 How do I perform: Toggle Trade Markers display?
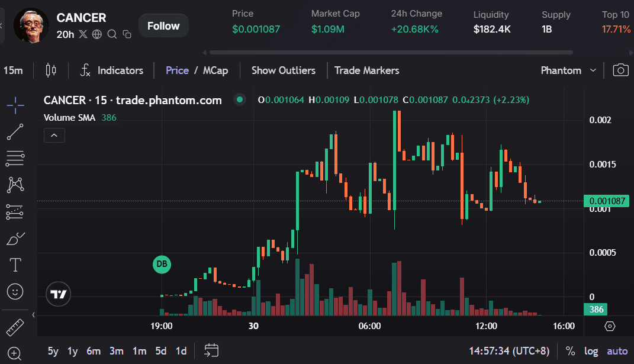click(366, 70)
